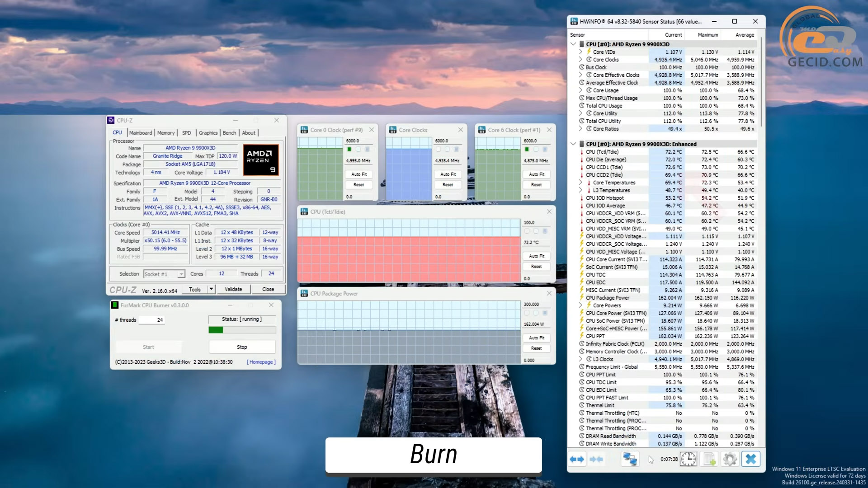Click the threads count field in FurMark
Viewport: 868px width, 488px height.
point(151,320)
